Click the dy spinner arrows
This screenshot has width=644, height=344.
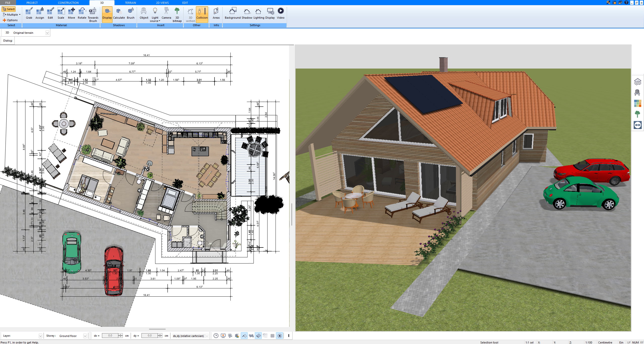click(x=160, y=336)
